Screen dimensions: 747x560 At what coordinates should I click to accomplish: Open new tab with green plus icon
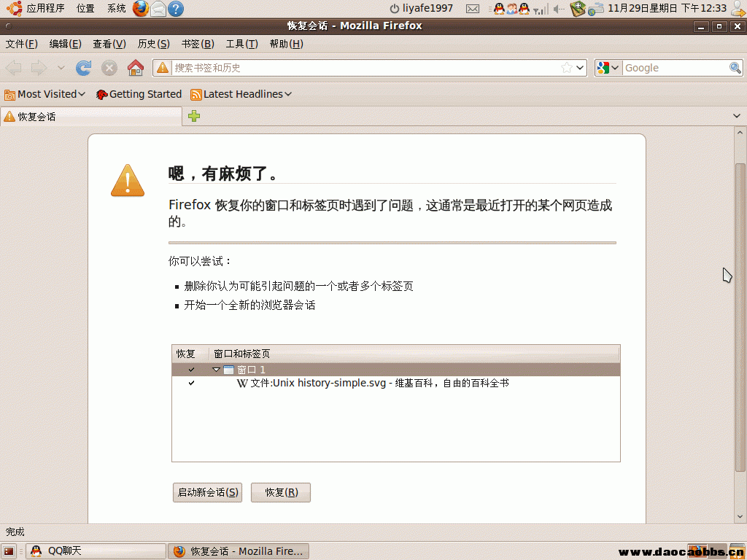(194, 116)
